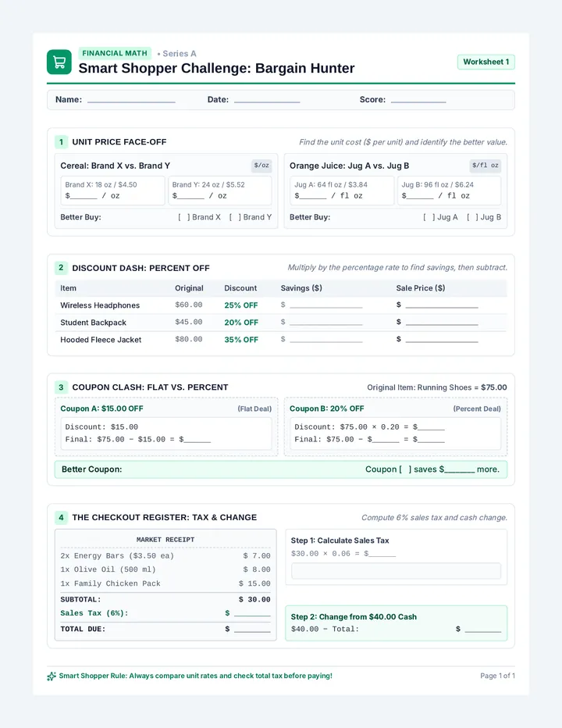Click the 'Series A' label
Viewport: 562px width, 728px height.
pos(179,53)
